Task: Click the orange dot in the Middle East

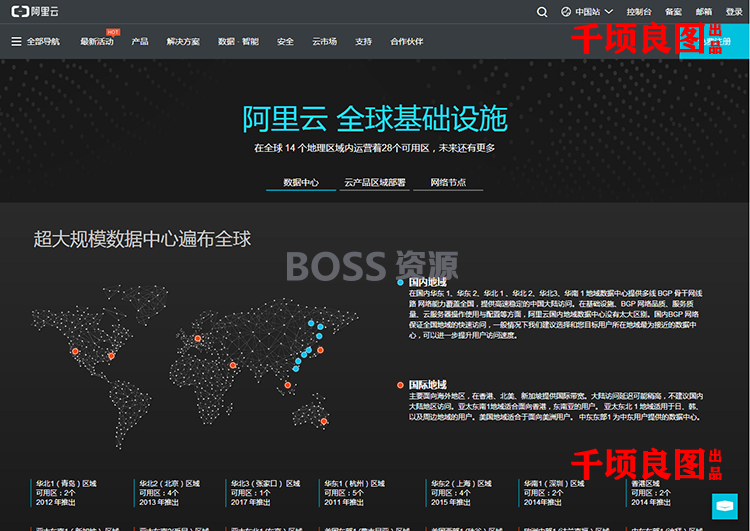Action: (232, 365)
